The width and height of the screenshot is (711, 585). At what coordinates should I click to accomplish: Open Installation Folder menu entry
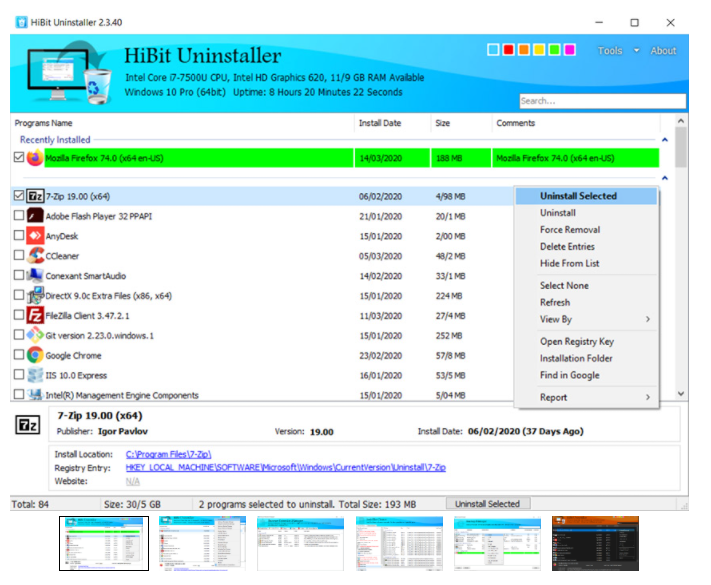(x=586, y=358)
